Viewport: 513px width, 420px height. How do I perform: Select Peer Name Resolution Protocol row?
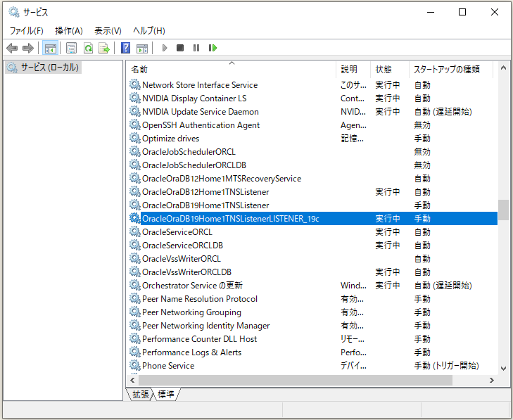[312, 299]
